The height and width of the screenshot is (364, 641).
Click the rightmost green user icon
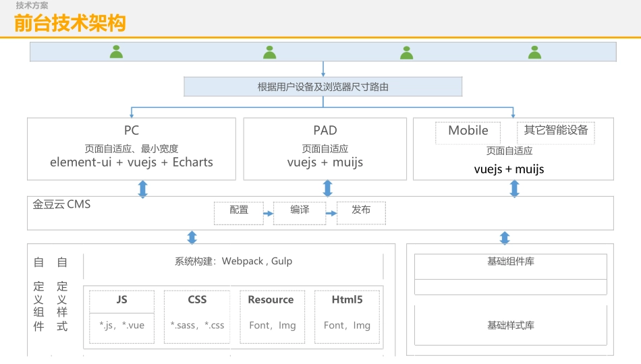tap(535, 52)
